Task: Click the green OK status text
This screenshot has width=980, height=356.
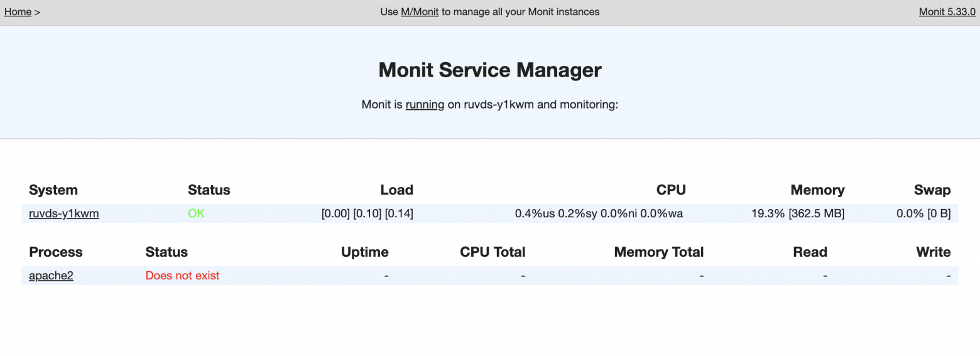Action: click(x=196, y=213)
